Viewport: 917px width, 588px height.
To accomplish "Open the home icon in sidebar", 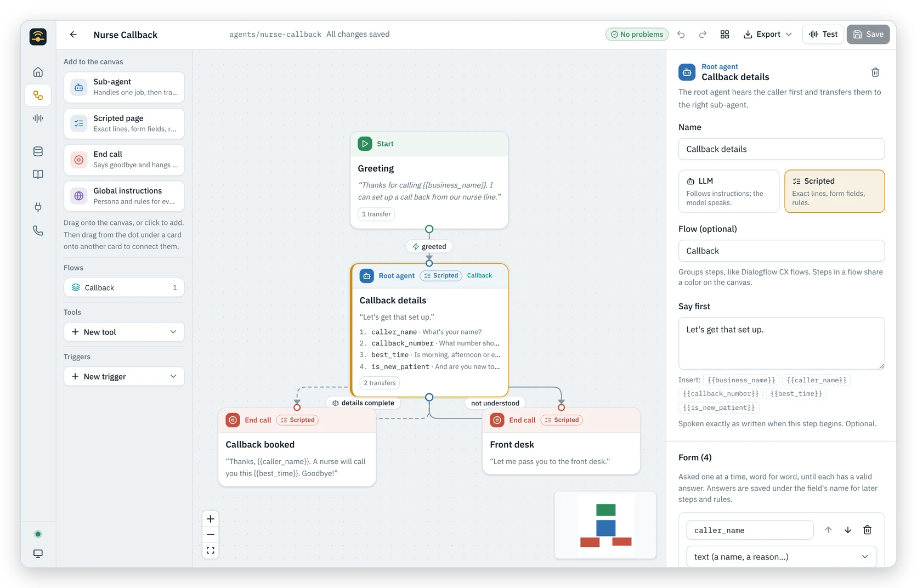I will coord(38,72).
